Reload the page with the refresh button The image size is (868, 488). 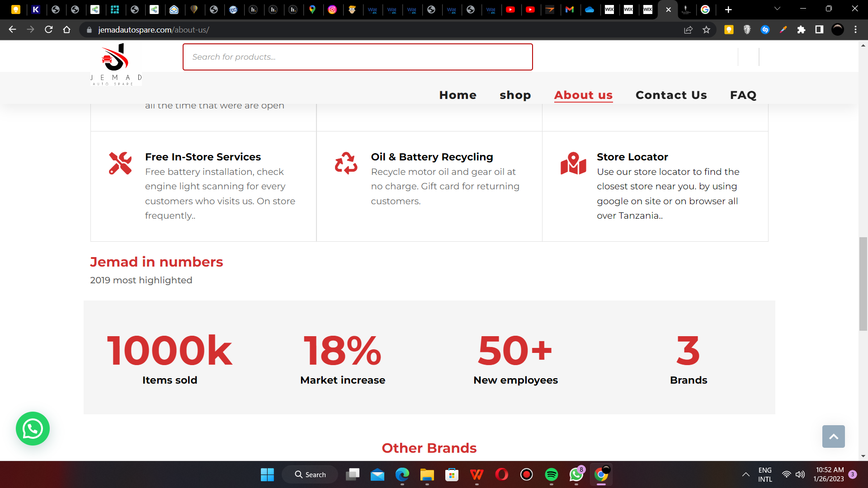pyautogui.click(x=49, y=30)
